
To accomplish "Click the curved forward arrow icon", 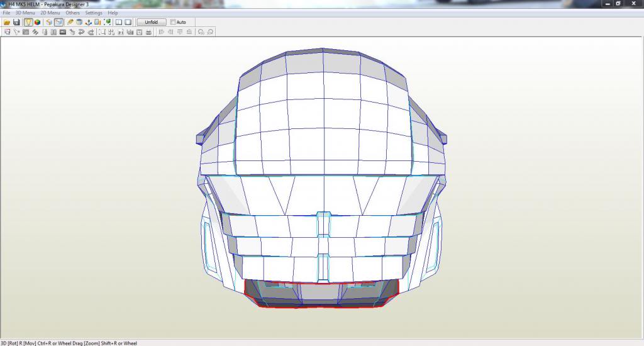I will pos(91,32).
